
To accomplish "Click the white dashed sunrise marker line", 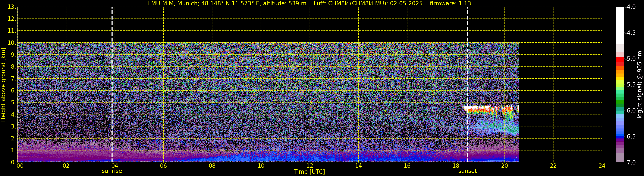I will 112,85.
